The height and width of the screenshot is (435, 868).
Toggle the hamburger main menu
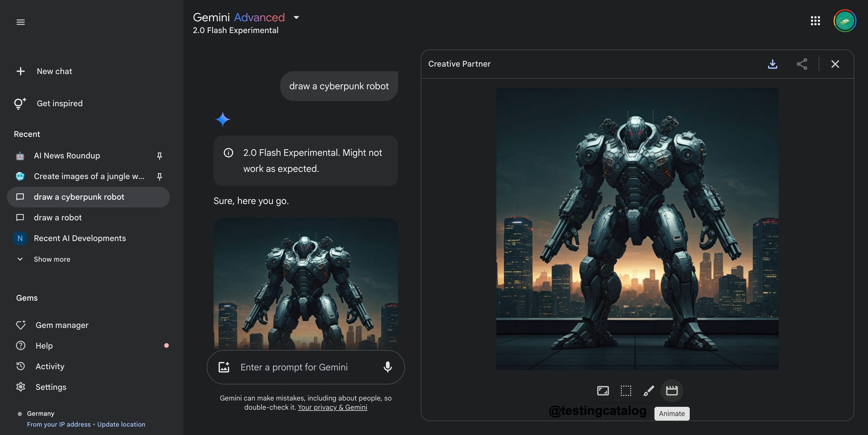point(20,22)
